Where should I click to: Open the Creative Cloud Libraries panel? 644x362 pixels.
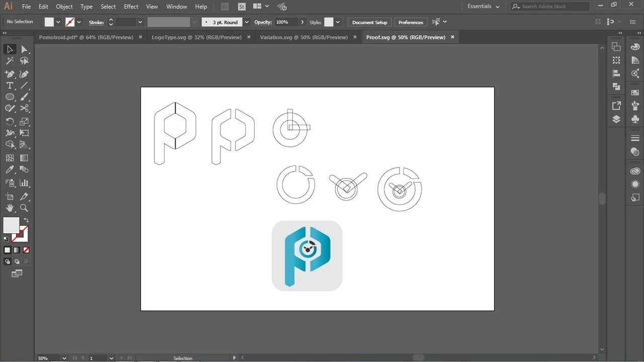635,171
